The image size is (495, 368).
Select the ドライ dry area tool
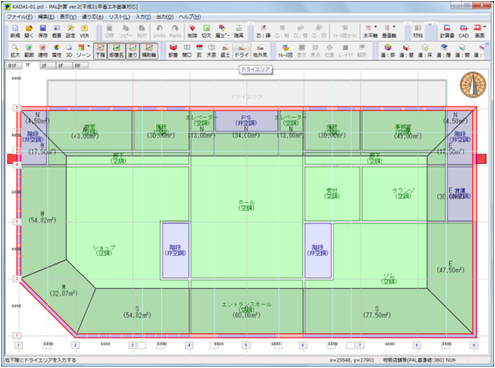[242, 51]
